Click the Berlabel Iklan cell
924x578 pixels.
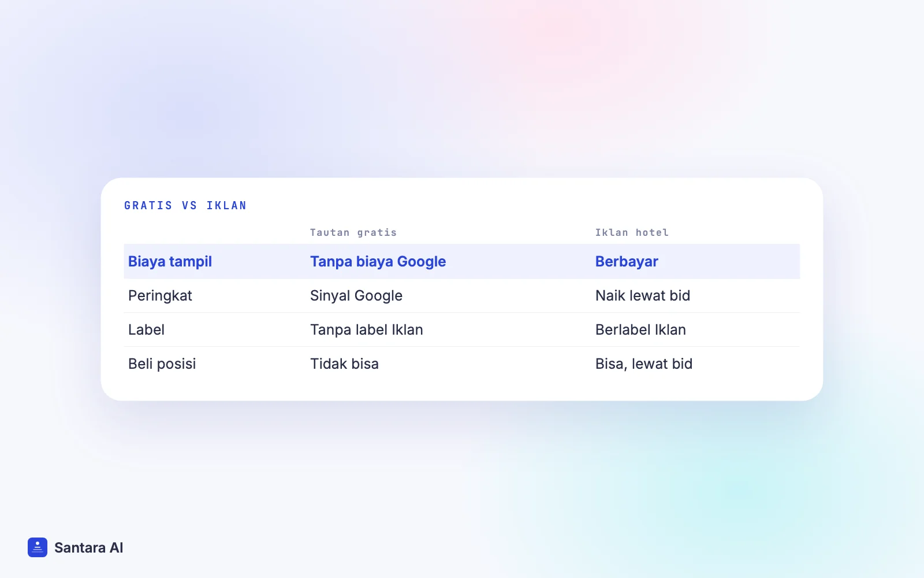point(640,329)
